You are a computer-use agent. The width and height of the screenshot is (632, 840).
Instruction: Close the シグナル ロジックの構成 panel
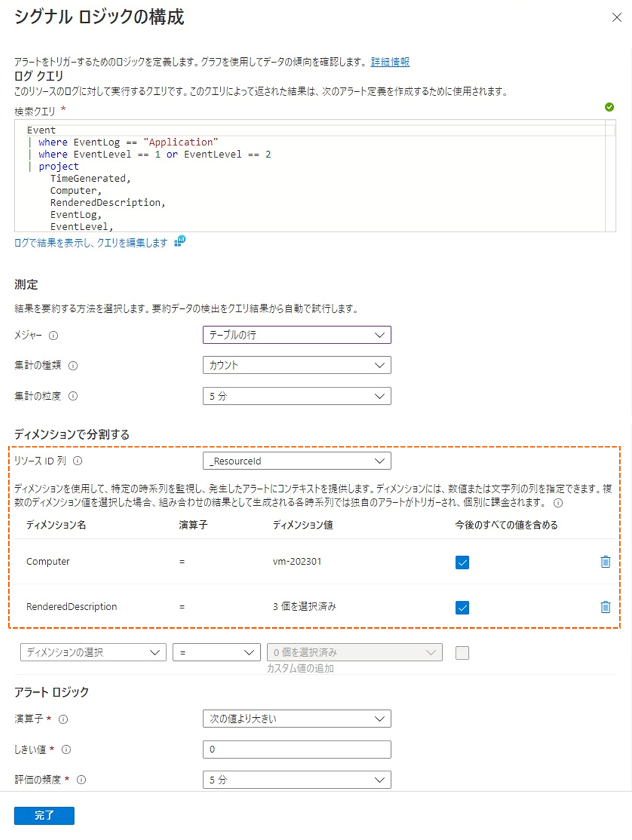pyautogui.click(x=617, y=18)
